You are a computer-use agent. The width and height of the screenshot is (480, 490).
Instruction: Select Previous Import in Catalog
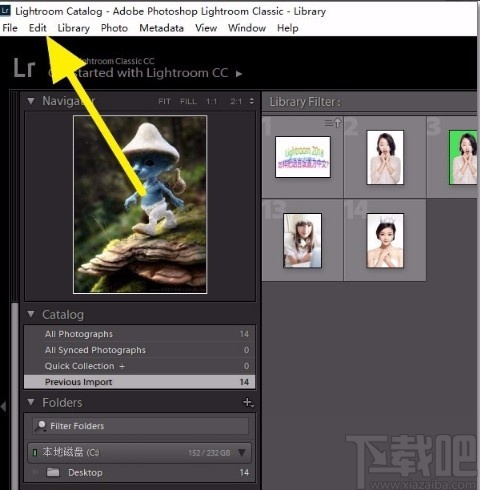[140, 382]
